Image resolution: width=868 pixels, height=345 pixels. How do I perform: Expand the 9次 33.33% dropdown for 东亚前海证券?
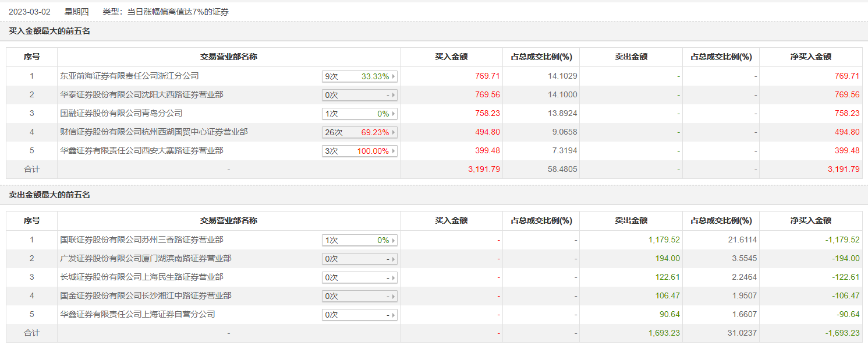[x=359, y=76]
